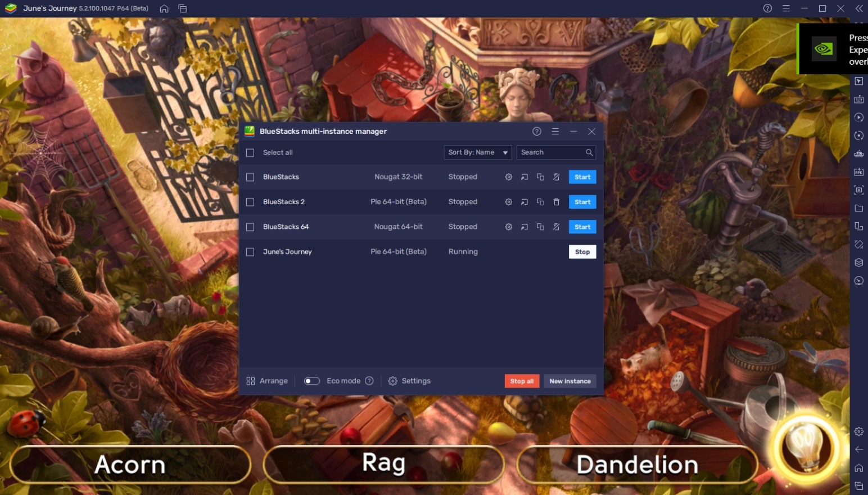Tap the Acorn item label
Image resolution: width=868 pixels, height=495 pixels.
pos(130,465)
